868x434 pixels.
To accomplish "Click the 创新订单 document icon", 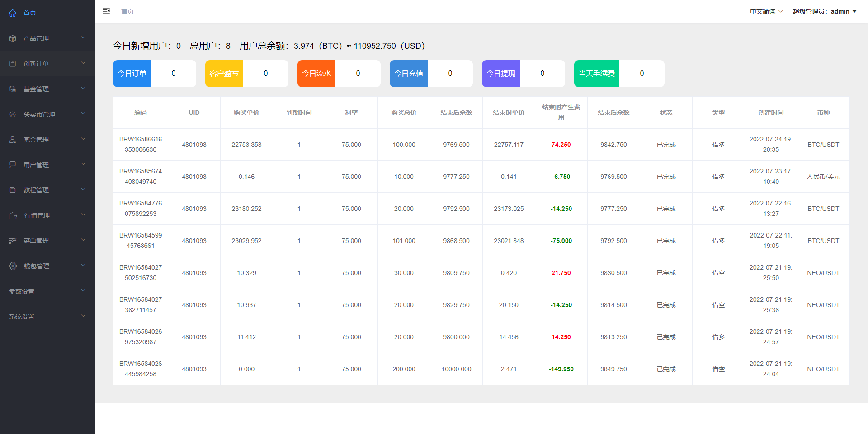I will (12, 63).
